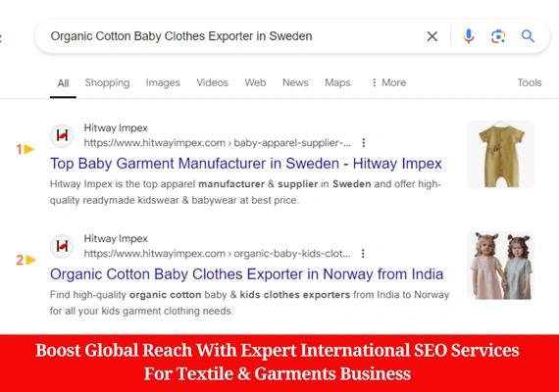The width and height of the screenshot is (559, 392).
Task: Switch to the Images tab
Action: click(x=163, y=82)
